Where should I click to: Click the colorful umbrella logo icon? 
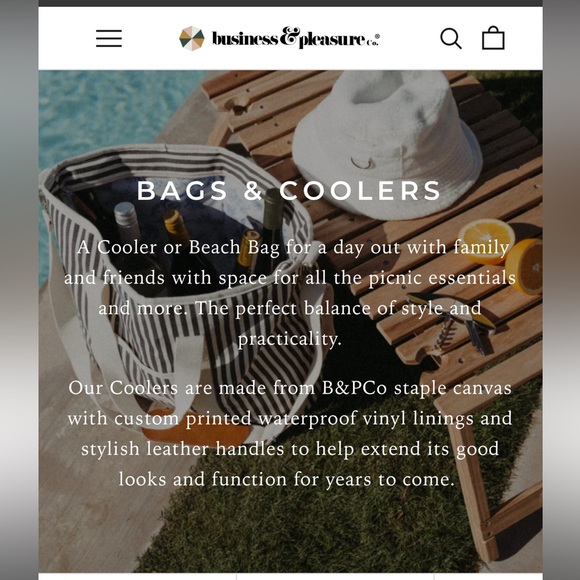(x=192, y=38)
